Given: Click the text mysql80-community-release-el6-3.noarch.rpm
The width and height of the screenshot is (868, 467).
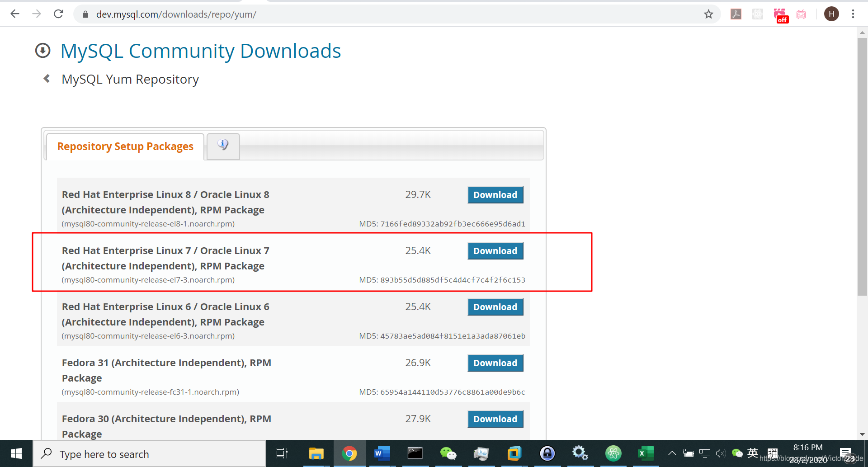Looking at the screenshot, I should pos(148,336).
